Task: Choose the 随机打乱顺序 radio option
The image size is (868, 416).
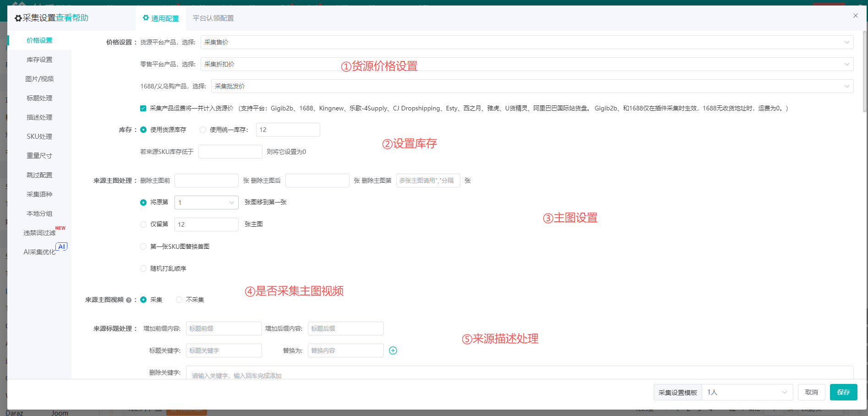Action: 143,268
